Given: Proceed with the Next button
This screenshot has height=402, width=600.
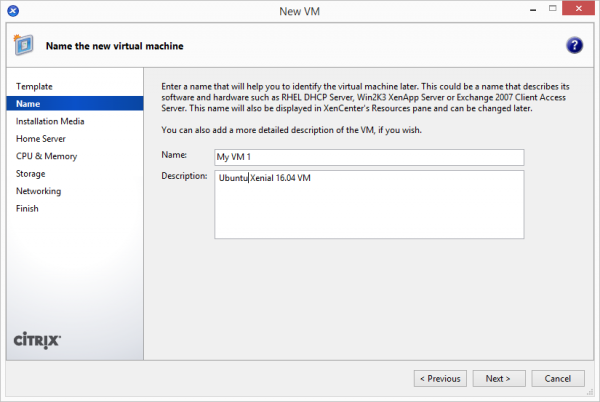Looking at the screenshot, I should (498, 379).
